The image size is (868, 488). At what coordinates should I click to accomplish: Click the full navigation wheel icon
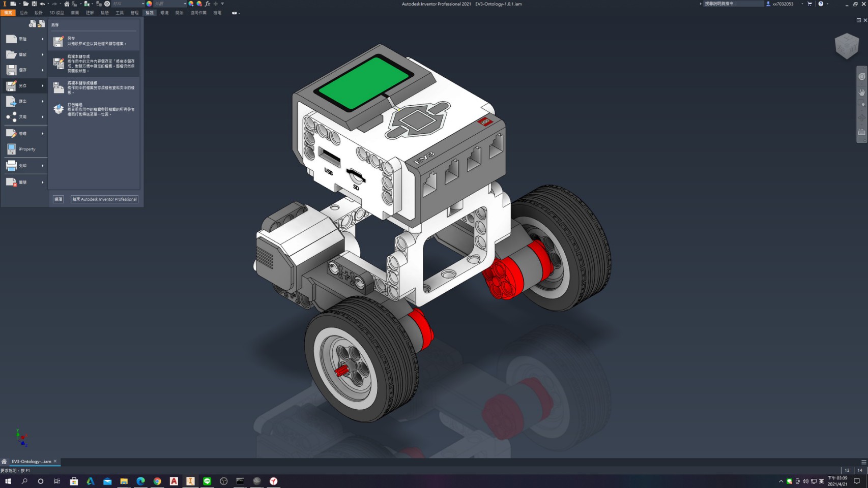pyautogui.click(x=862, y=77)
